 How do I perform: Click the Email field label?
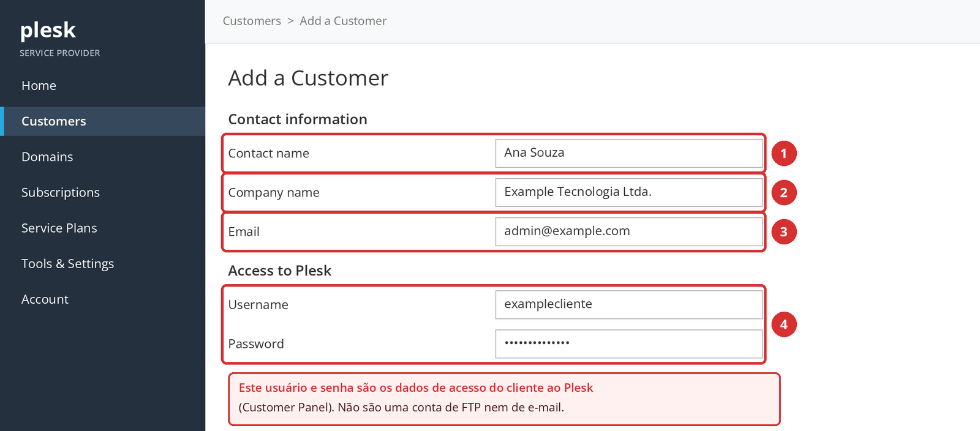tap(244, 232)
